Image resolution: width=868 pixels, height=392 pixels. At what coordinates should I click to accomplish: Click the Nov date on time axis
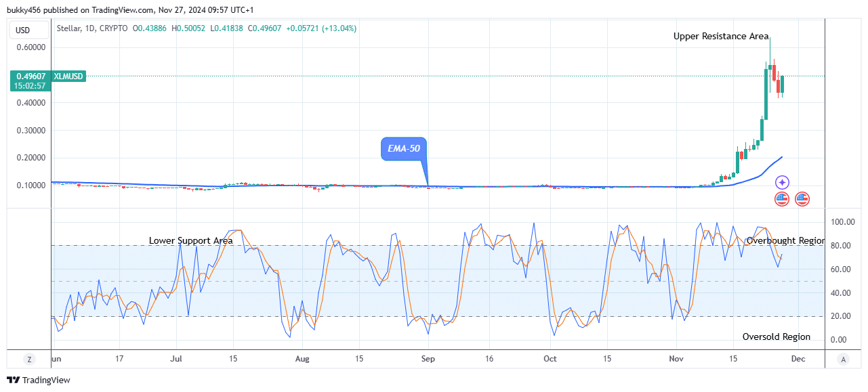pyautogui.click(x=676, y=359)
